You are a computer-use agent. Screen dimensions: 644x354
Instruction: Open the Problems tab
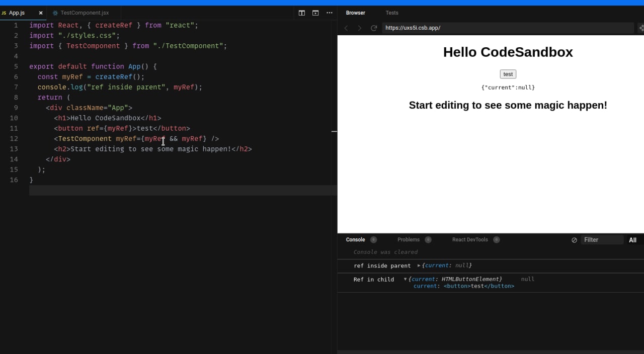pos(409,240)
